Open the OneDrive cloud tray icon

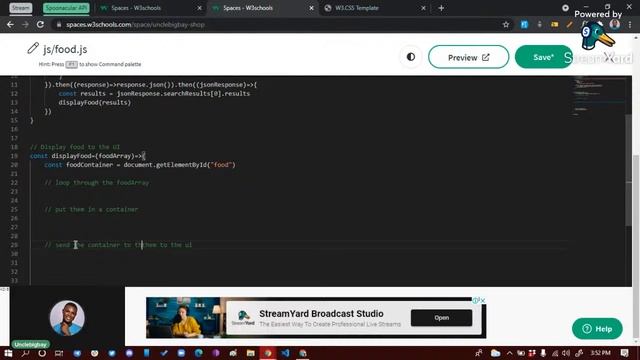point(496,353)
